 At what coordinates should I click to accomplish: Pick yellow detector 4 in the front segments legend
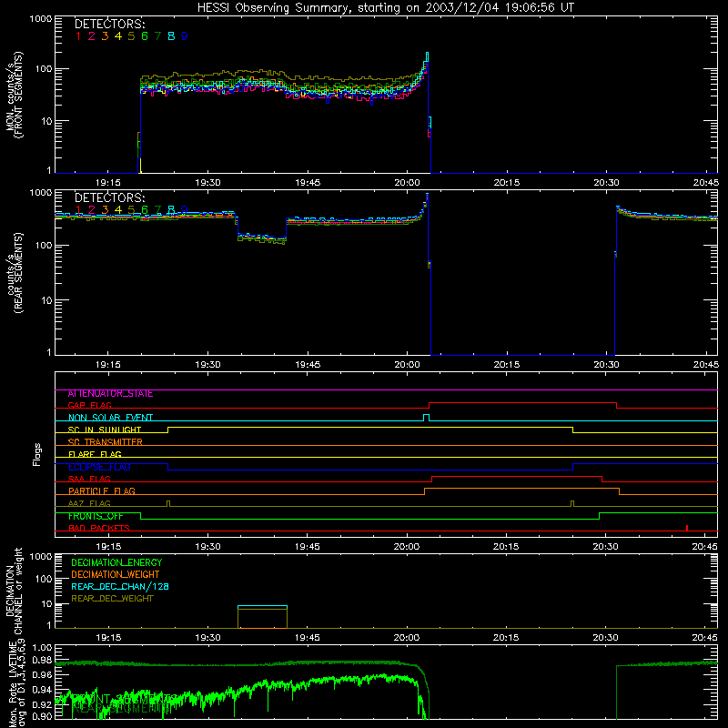(118, 36)
